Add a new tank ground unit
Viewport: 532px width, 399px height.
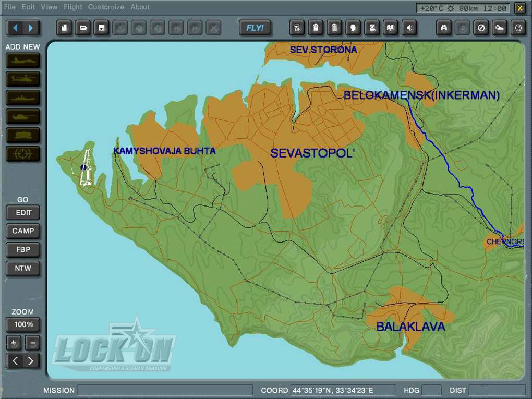click(x=23, y=116)
